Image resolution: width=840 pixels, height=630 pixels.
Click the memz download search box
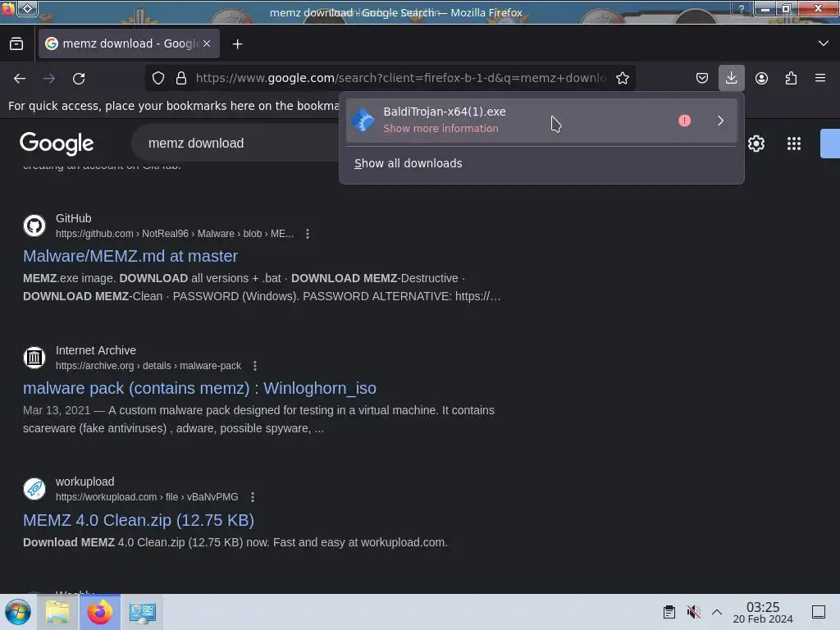[235, 143]
